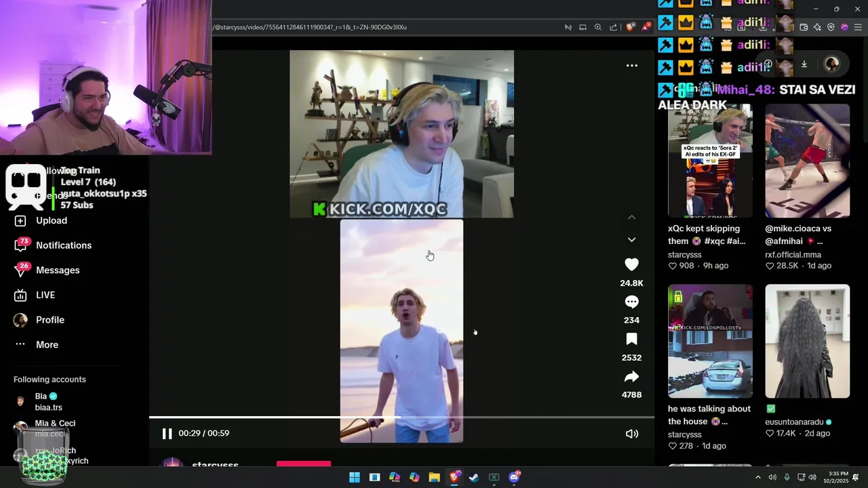Open File Explorer from the taskbar
Image resolution: width=868 pixels, height=488 pixels.
(434, 477)
